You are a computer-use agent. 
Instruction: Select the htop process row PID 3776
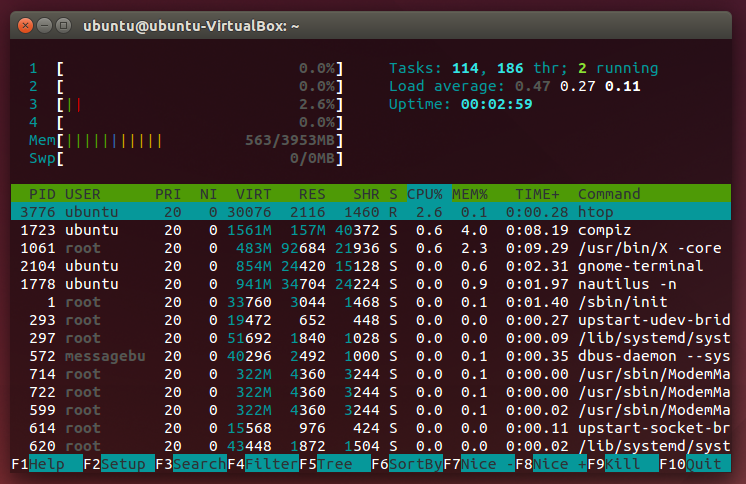(x=371, y=212)
